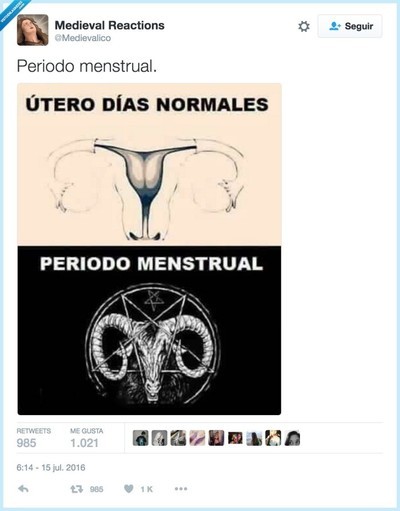The width and height of the screenshot is (400, 511).
Task: Open the 6:14 - 15 jul. 2016 timestamp
Action: coord(51,467)
